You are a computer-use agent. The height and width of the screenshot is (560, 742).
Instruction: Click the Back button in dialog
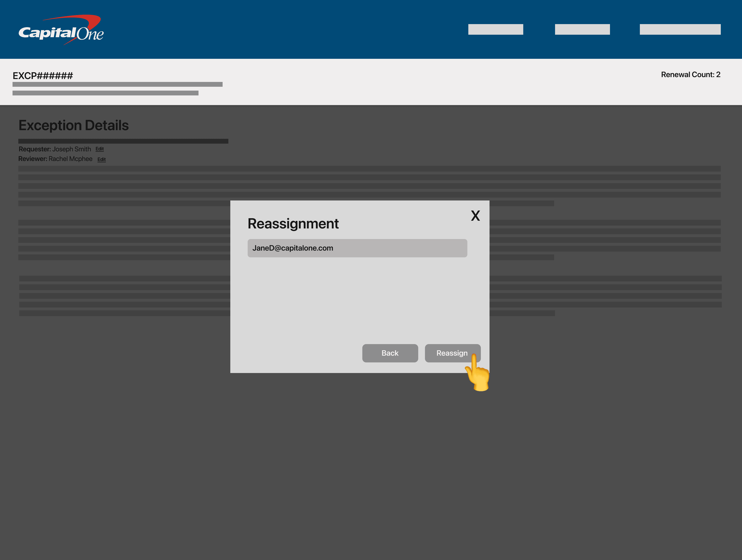(390, 353)
